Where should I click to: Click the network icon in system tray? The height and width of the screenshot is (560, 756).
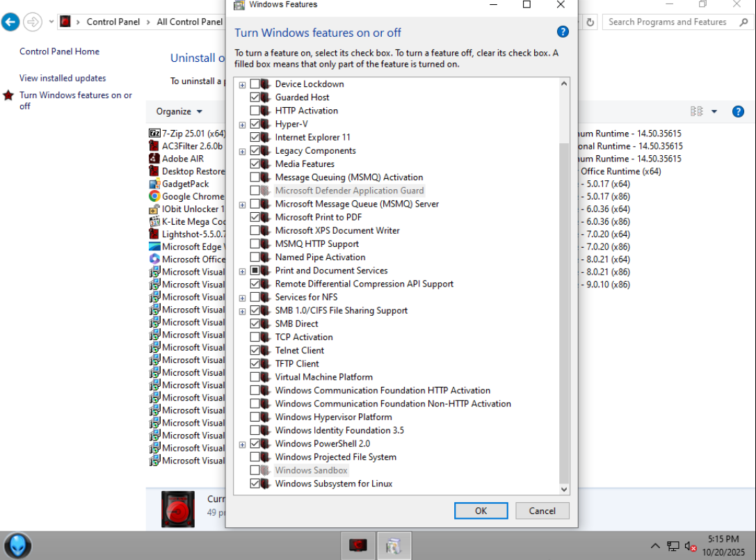click(x=673, y=546)
